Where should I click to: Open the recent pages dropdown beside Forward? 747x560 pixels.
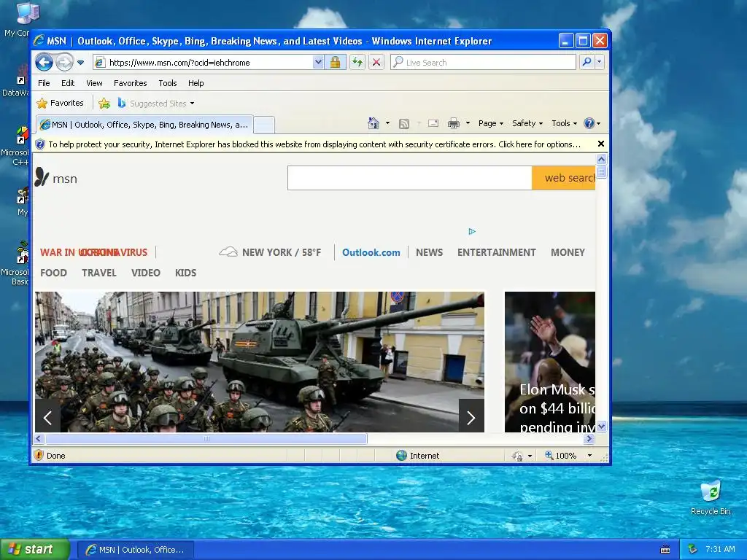[80, 63]
